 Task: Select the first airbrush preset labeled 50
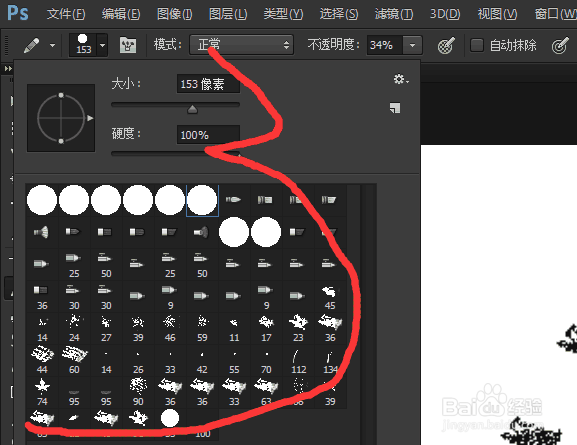(x=106, y=264)
